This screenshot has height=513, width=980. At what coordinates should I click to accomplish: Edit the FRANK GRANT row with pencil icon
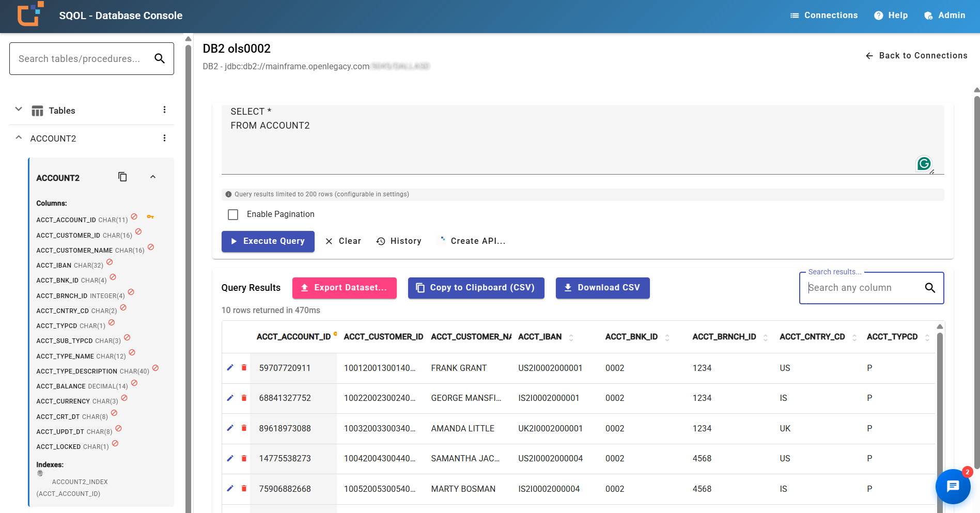[230, 368]
